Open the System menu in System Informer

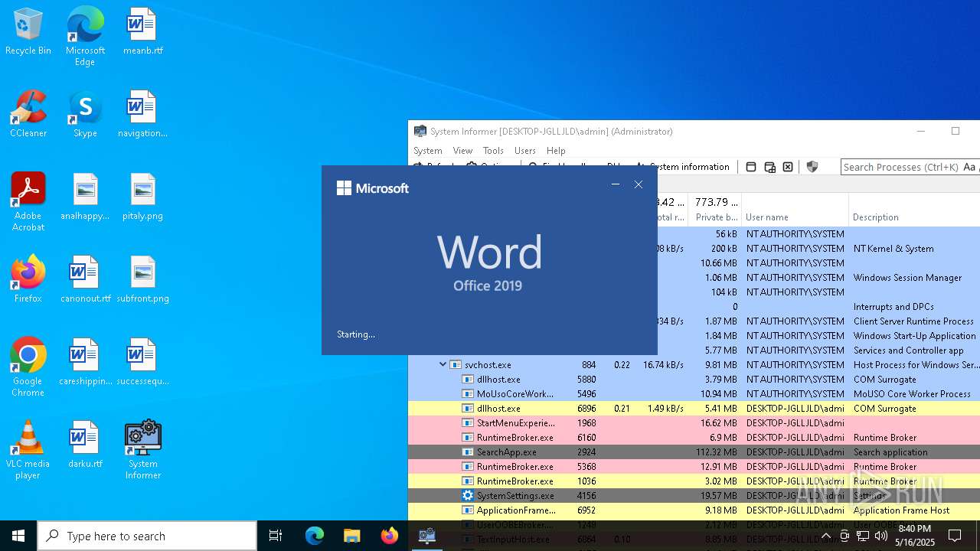pos(428,151)
